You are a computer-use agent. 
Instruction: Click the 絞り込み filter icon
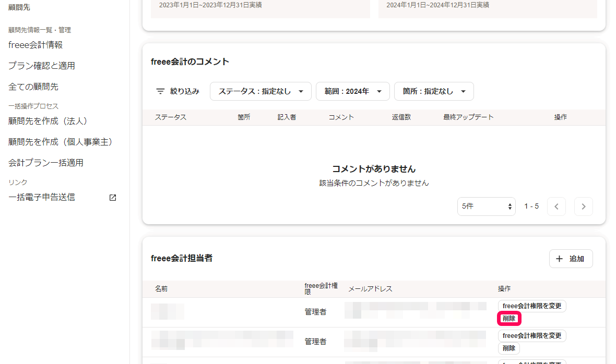pos(160,91)
